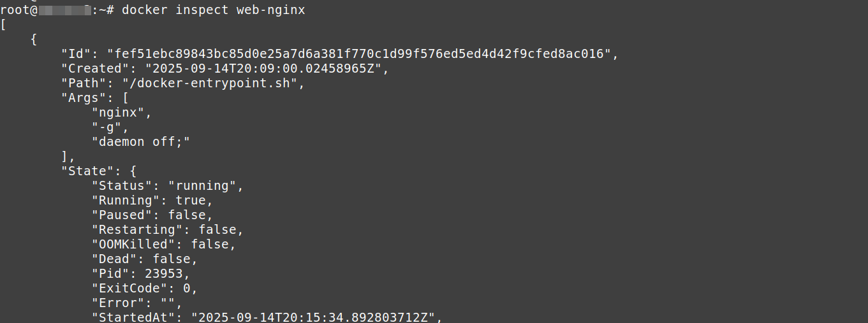Click the "ExitCode" key
The image size is (868, 323).
click(129, 288)
